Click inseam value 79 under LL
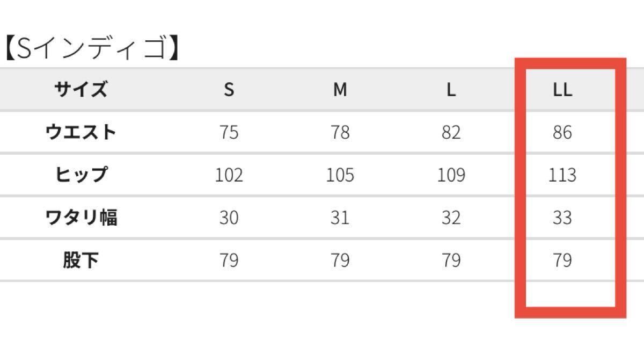Viewport: 644px width, 346px height. 562,261
